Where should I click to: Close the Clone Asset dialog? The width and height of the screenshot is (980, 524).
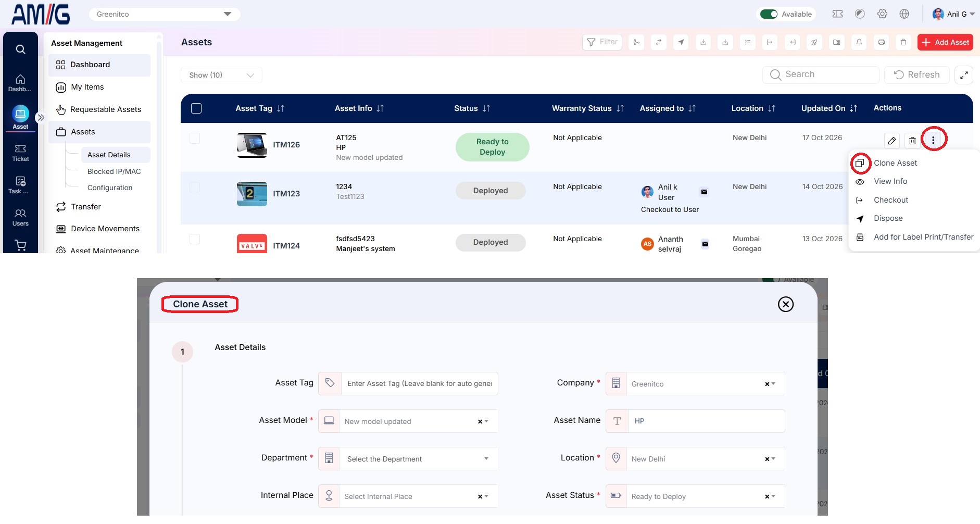(785, 304)
